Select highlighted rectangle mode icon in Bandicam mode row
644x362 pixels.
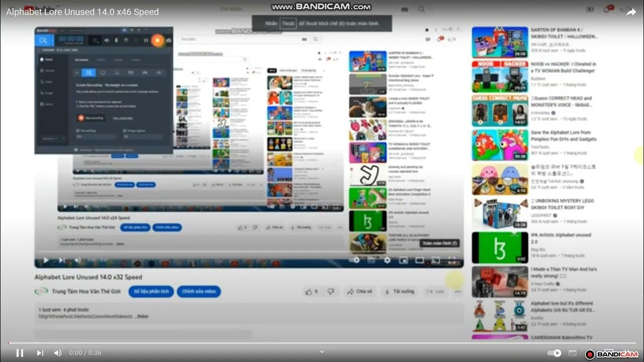click(x=89, y=73)
